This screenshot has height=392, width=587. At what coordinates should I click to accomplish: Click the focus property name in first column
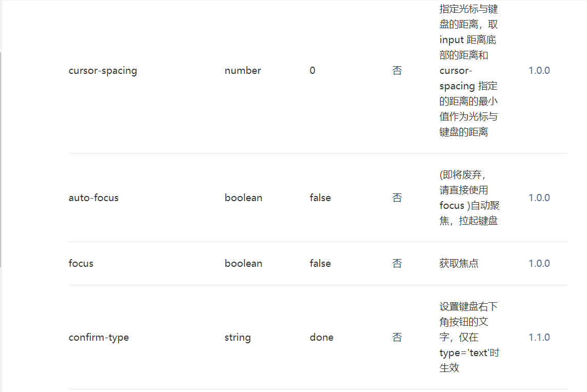pyautogui.click(x=81, y=263)
